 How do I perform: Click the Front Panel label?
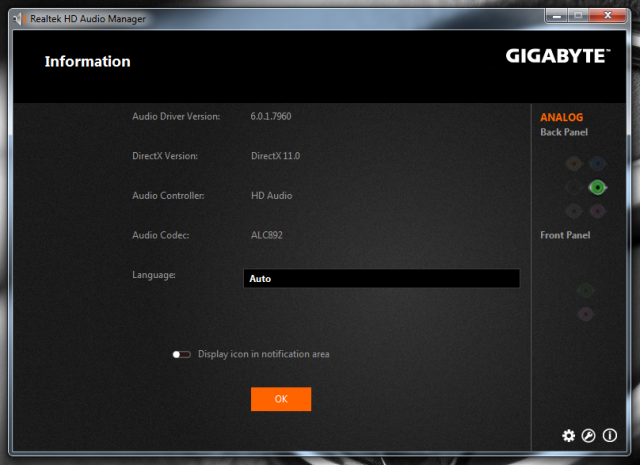coord(565,235)
